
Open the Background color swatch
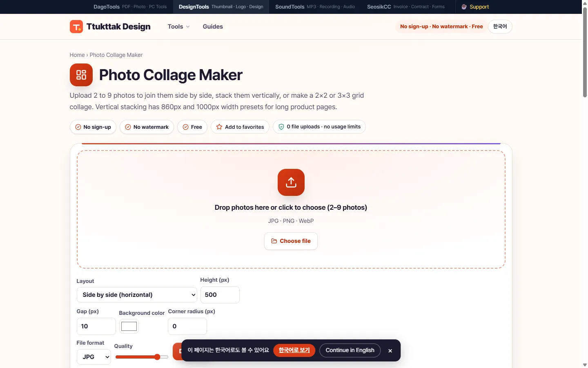click(x=129, y=326)
